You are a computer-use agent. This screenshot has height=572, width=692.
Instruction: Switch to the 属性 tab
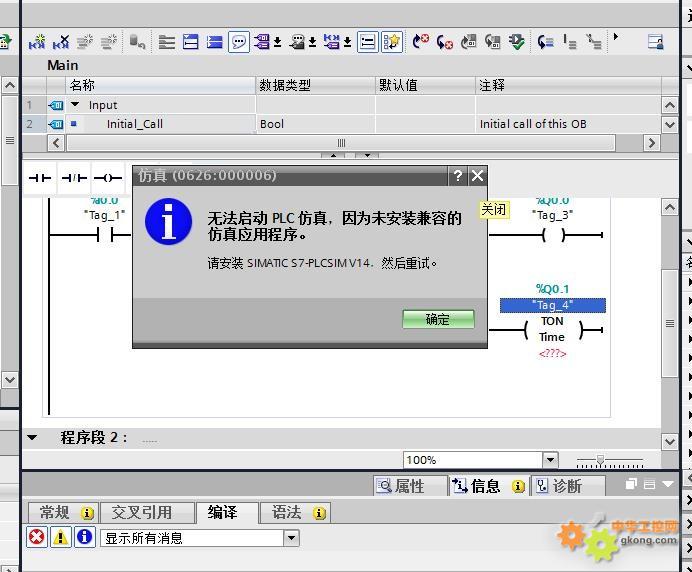click(410, 486)
